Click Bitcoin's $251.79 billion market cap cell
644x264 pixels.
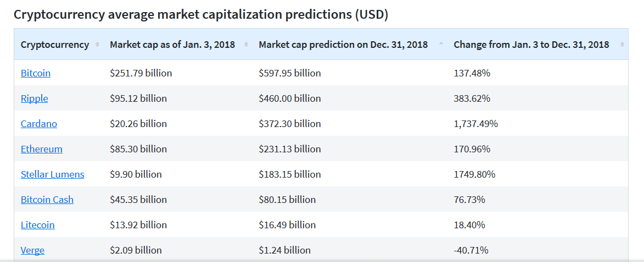(x=141, y=73)
